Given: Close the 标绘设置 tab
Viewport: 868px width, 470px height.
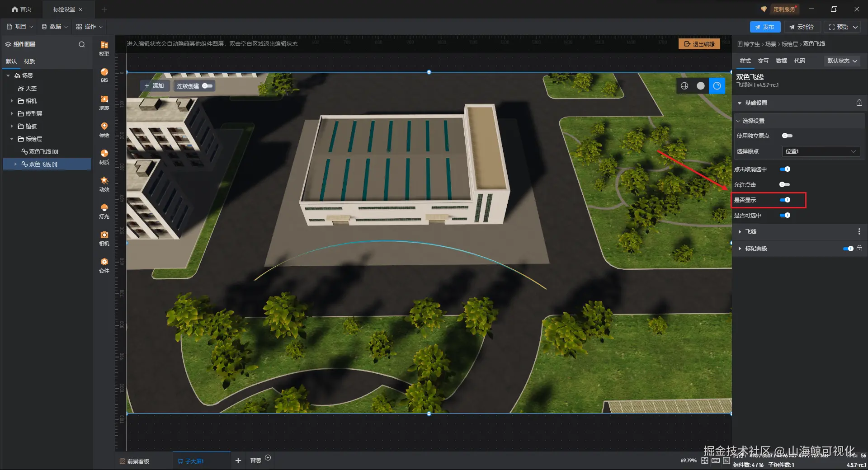Looking at the screenshot, I should point(80,9).
